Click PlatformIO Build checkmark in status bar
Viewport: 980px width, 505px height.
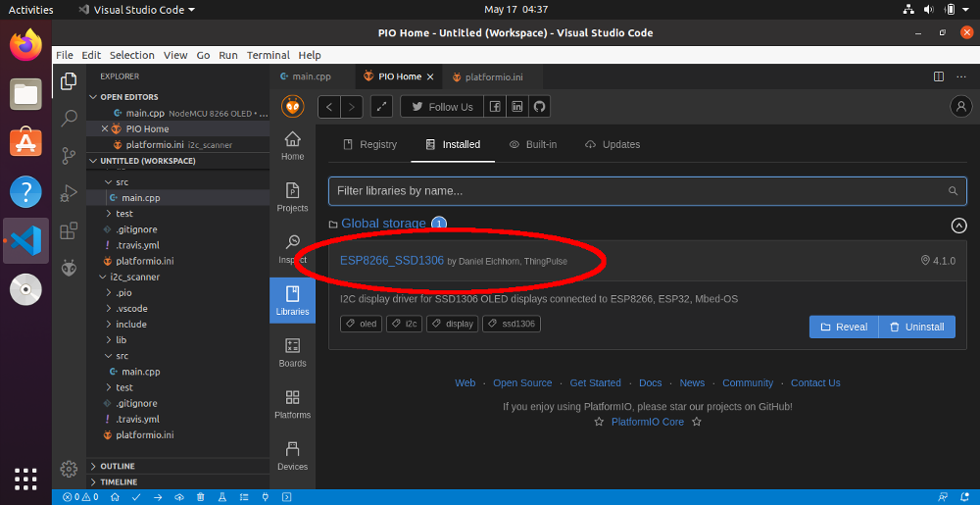point(136,497)
